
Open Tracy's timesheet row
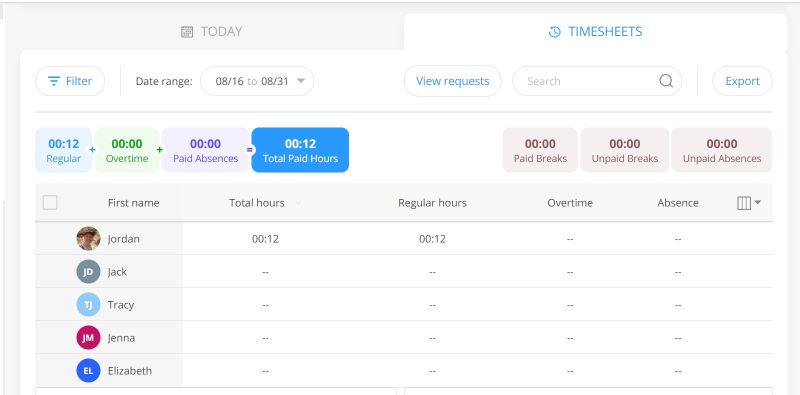coord(404,305)
